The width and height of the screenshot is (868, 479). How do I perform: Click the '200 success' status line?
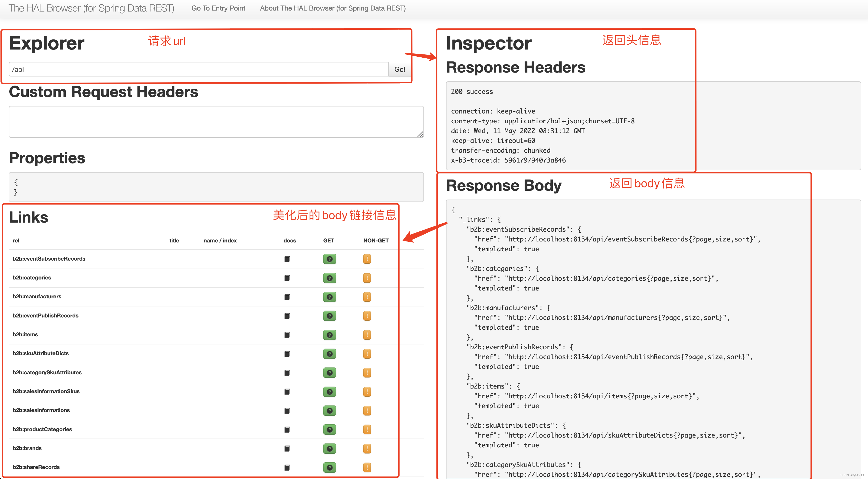(472, 91)
